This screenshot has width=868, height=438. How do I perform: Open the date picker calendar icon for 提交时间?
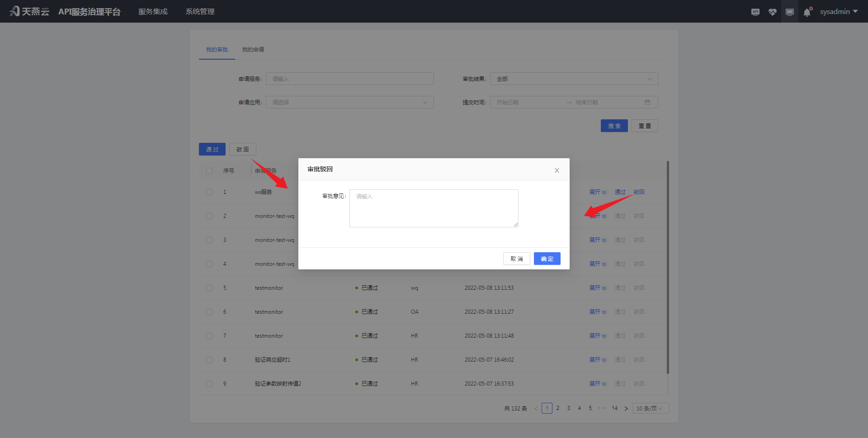pos(648,102)
